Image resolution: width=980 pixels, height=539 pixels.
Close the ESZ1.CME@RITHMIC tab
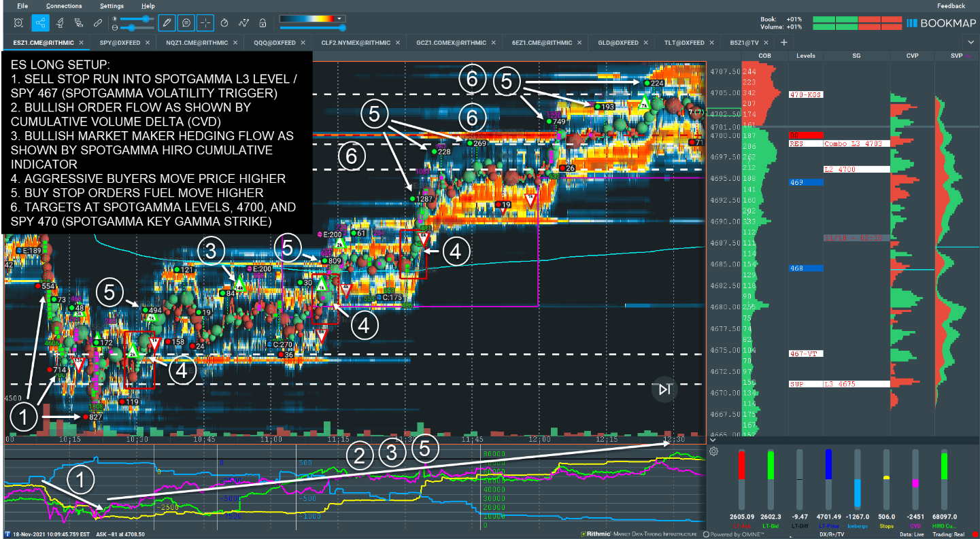[81, 43]
